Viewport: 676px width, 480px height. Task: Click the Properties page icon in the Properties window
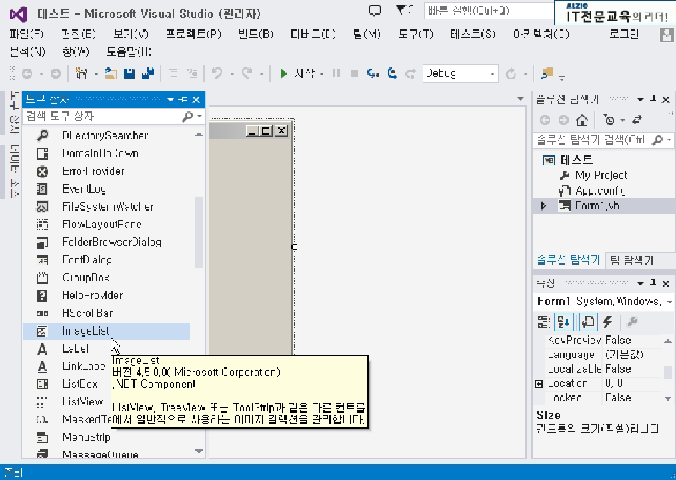588,321
